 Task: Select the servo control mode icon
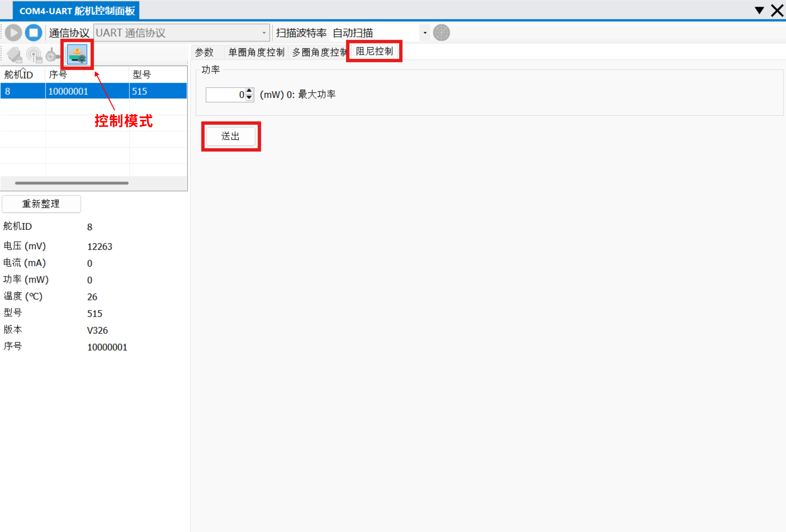pyautogui.click(x=77, y=55)
